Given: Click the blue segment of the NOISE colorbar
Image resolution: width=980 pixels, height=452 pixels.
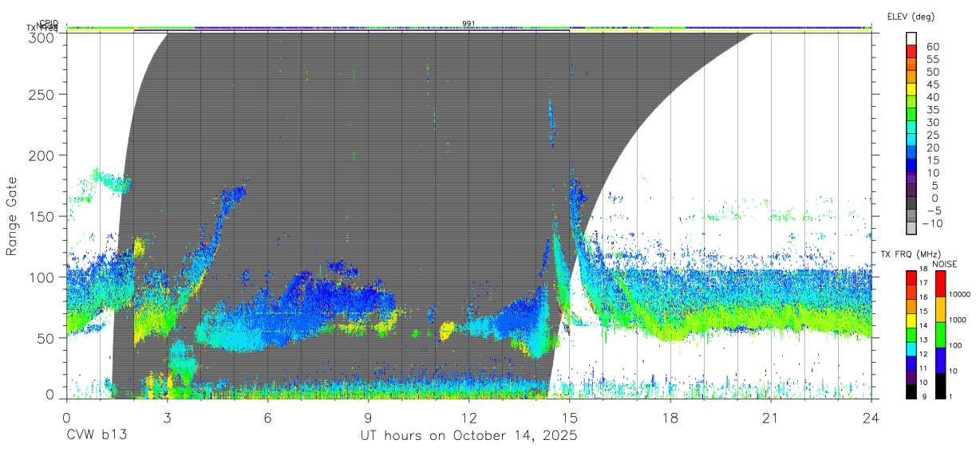Looking at the screenshot, I should (939, 360).
